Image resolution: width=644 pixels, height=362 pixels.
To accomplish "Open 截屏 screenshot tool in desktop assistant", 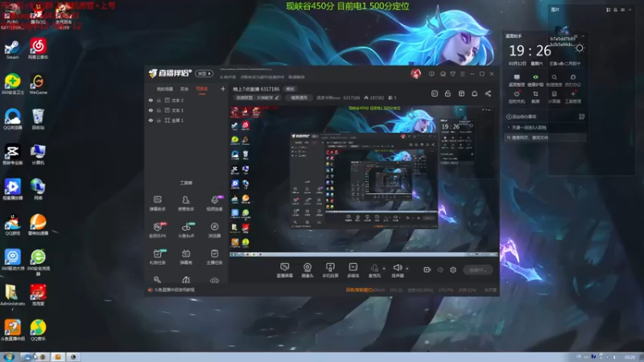I will pyautogui.click(x=535, y=97).
